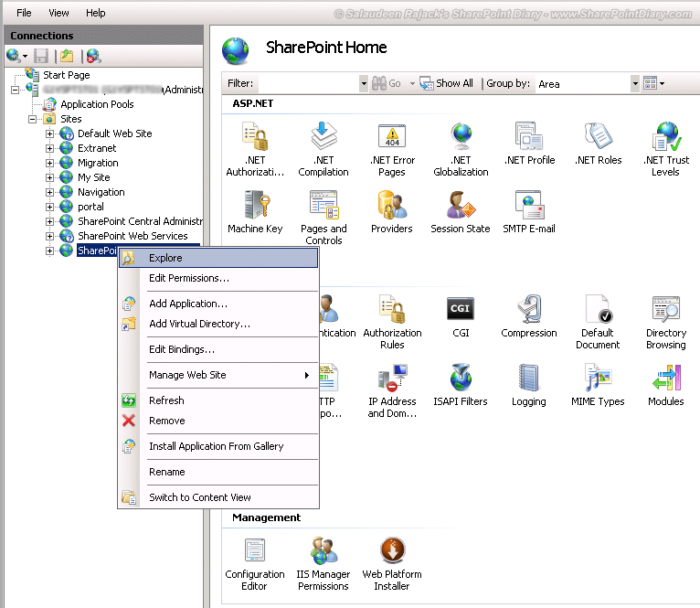This screenshot has height=608, width=700.
Task: Open the Help menu
Action: click(96, 13)
